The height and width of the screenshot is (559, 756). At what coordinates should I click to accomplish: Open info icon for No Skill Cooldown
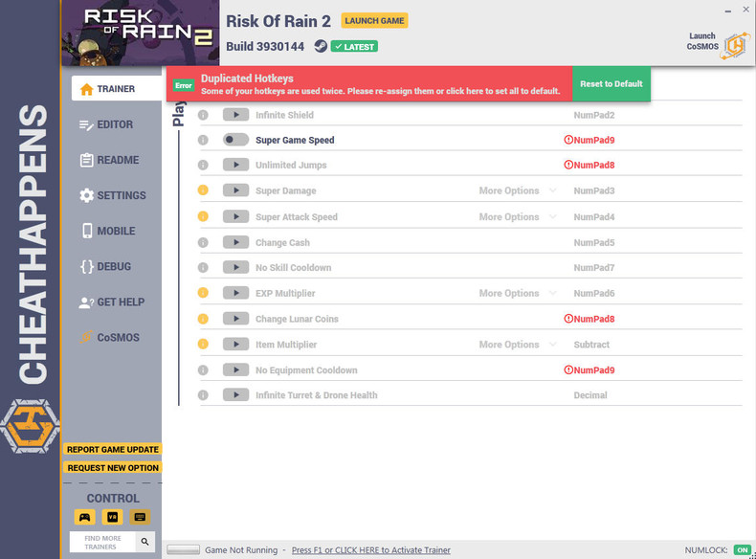(203, 267)
